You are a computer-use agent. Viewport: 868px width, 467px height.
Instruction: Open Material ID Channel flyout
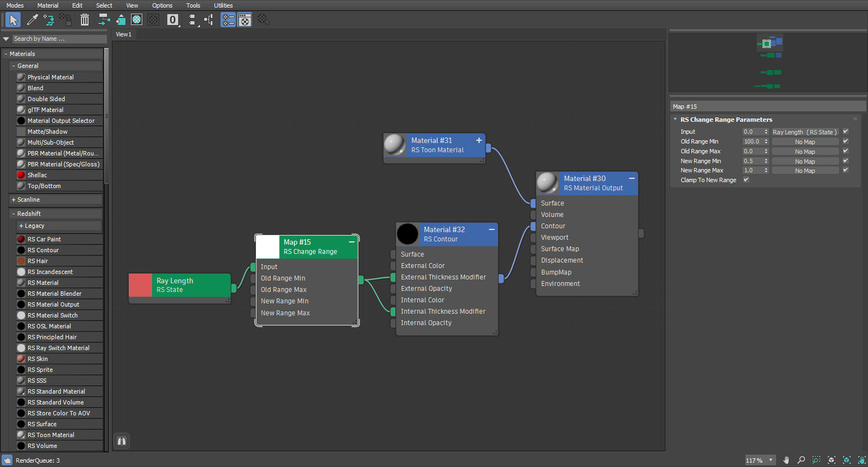tap(173, 20)
